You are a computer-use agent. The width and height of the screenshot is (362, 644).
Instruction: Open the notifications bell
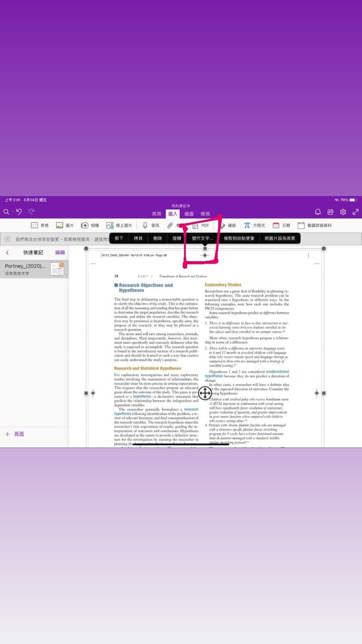318,212
